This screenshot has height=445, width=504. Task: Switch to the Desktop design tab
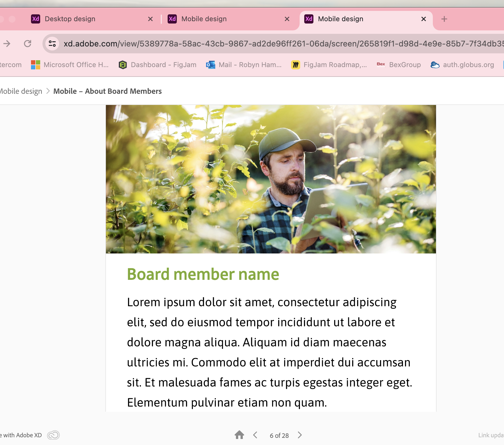tap(70, 19)
